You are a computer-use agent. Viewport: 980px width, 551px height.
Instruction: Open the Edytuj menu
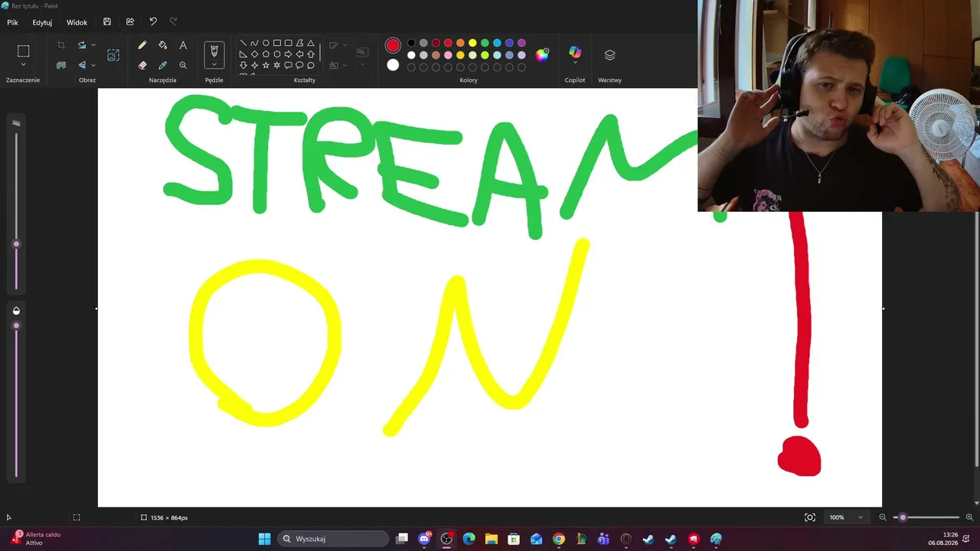pos(42,22)
